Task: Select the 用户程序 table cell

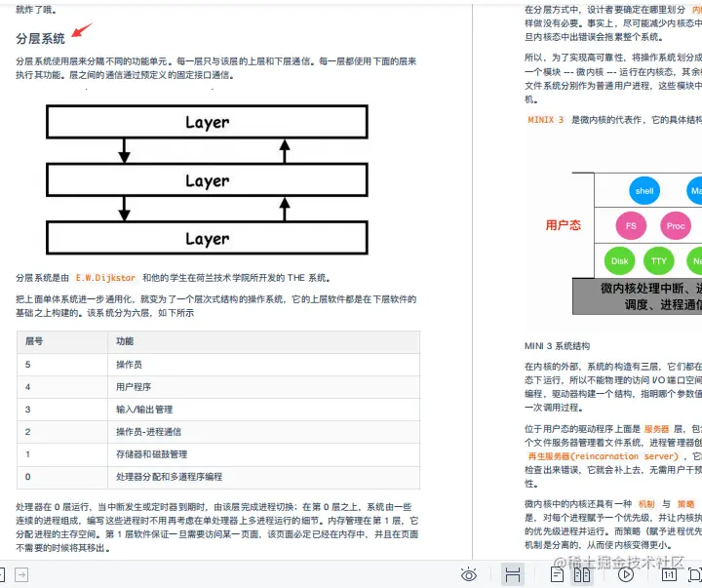Action: point(263,387)
